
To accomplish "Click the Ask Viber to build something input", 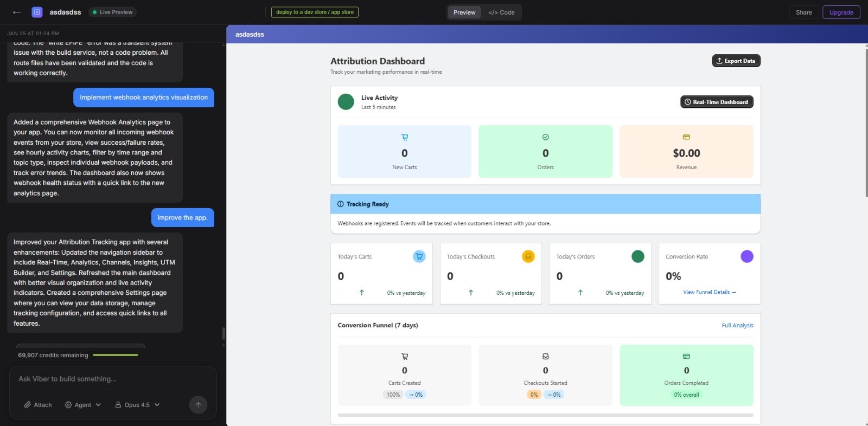I will coord(113,379).
